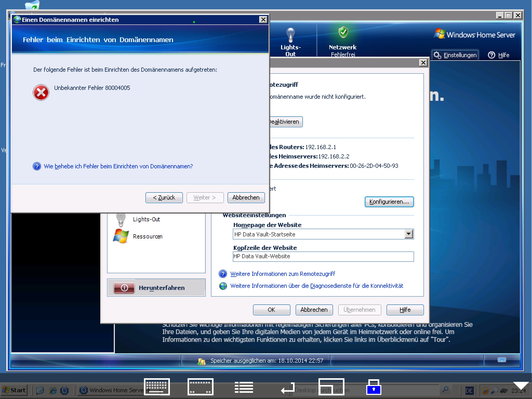Open Weitere Informationen zum Remotezugriff link

tap(283, 274)
